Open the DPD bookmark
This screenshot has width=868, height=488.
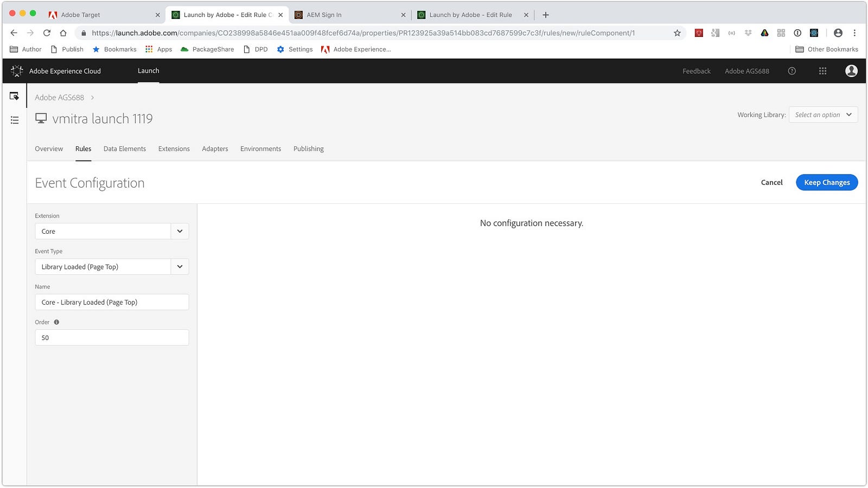(x=256, y=49)
